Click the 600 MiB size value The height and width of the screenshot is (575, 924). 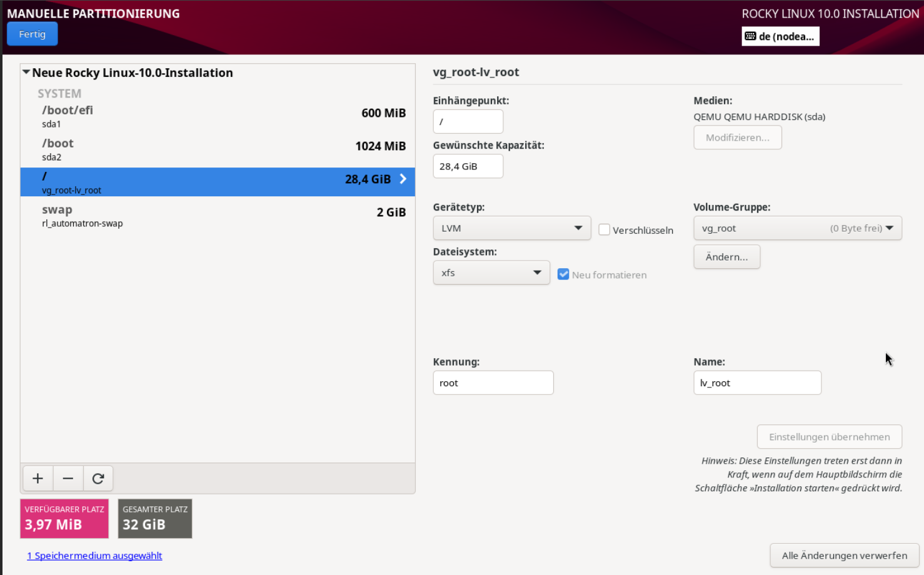point(384,113)
